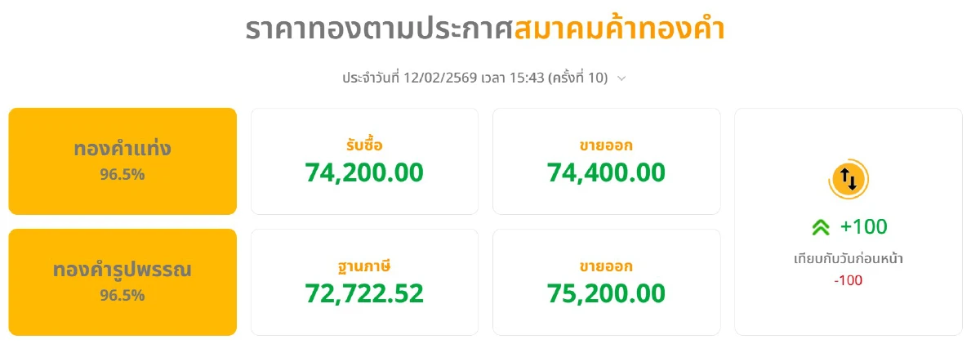Click the gray ราคาทองตามประกาศ heading text
The image size is (980, 353).
(379, 30)
